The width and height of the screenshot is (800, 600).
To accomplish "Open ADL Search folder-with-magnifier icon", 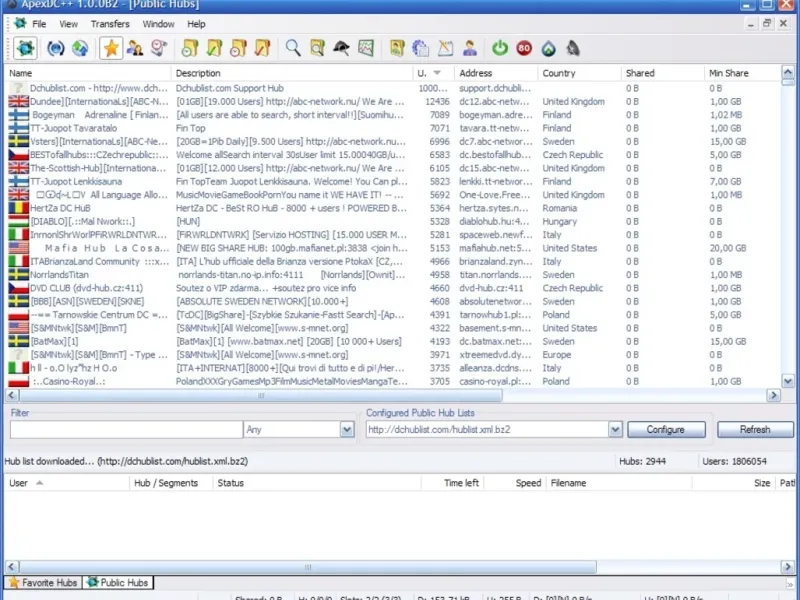I will tap(317, 48).
